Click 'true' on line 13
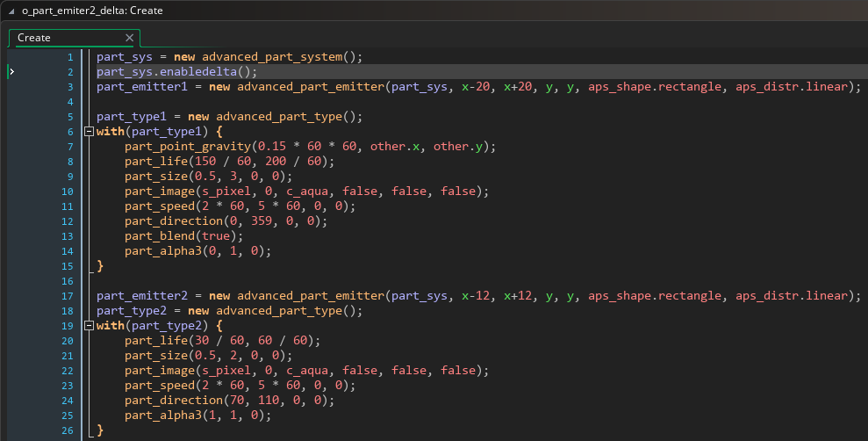This screenshot has width=868, height=441. pyautogui.click(x=216, y=236)
